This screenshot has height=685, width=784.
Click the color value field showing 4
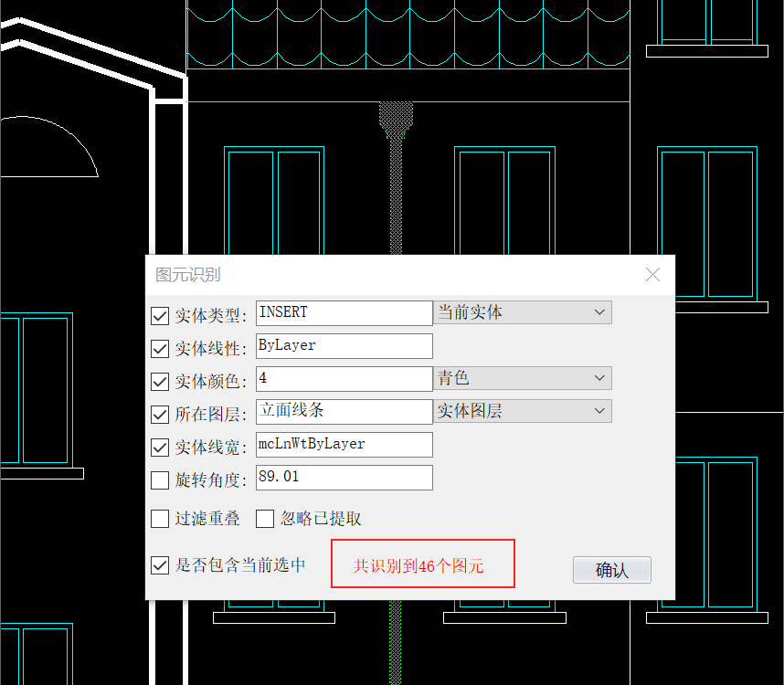click(x=344, y=379)
